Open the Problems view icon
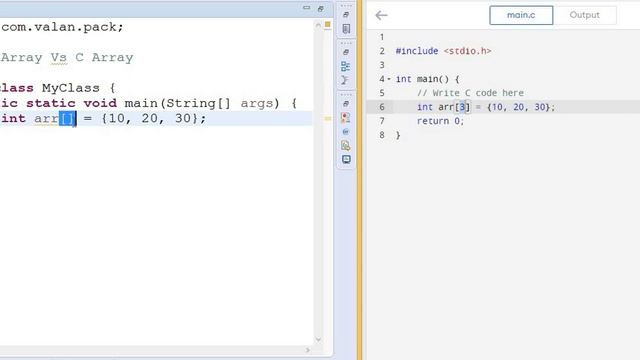Viewport: 640px width, 360px height. (345, 118)
